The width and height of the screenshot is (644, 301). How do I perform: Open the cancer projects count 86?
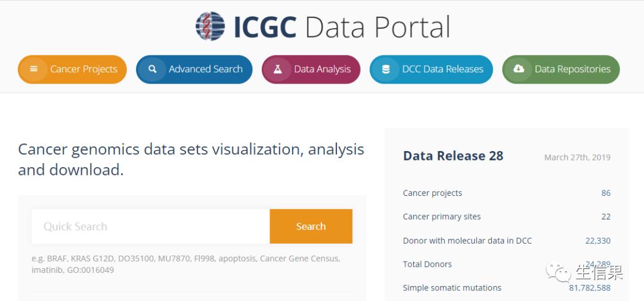point(606,193)
